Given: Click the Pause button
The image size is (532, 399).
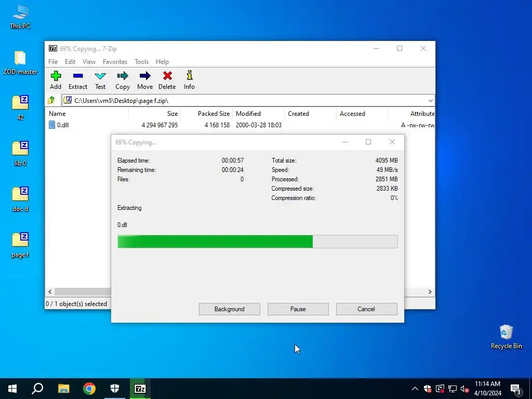Looking at the screenshot, I should coord(298,309).
